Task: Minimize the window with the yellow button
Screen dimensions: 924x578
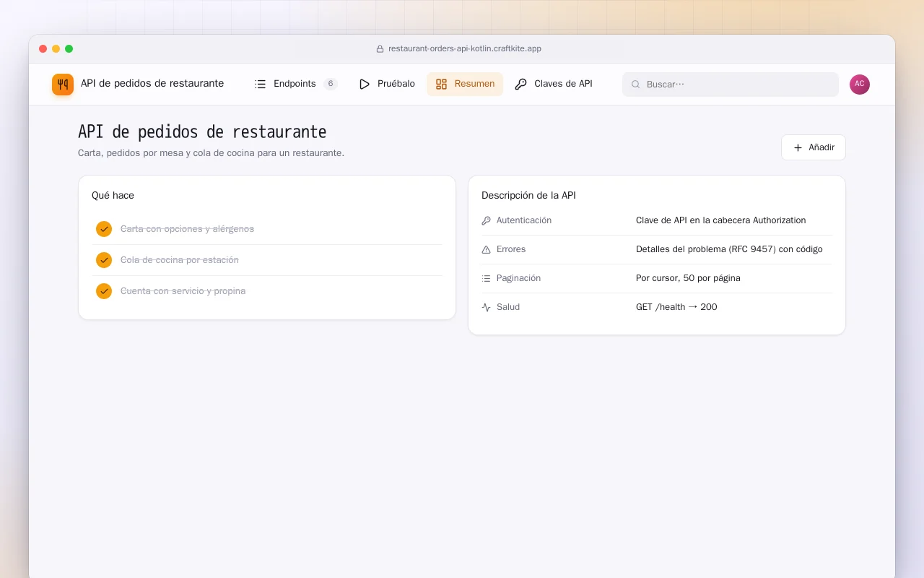Action: tap(56, 49)
